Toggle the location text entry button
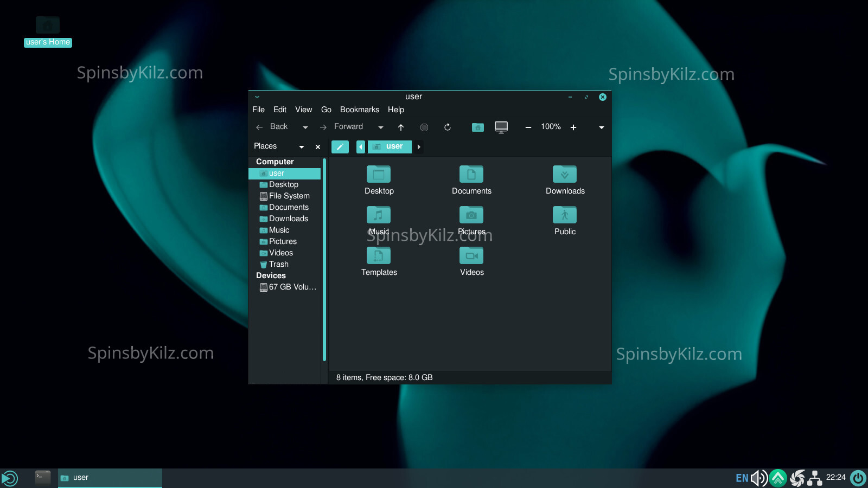868x488 pixels. pyautogui.click(x=340, y=147)
